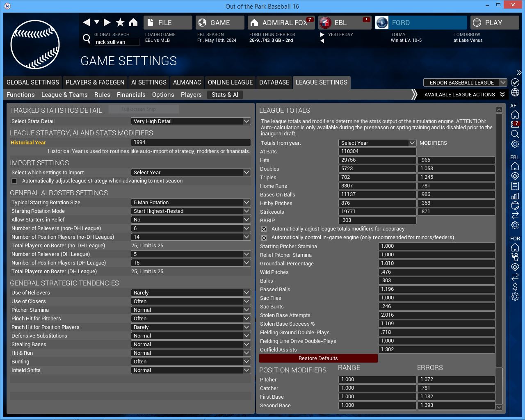This screenshot has height=420, width=525.
Task: Open the navigation history down arrow
Action: tap(97, 22)
